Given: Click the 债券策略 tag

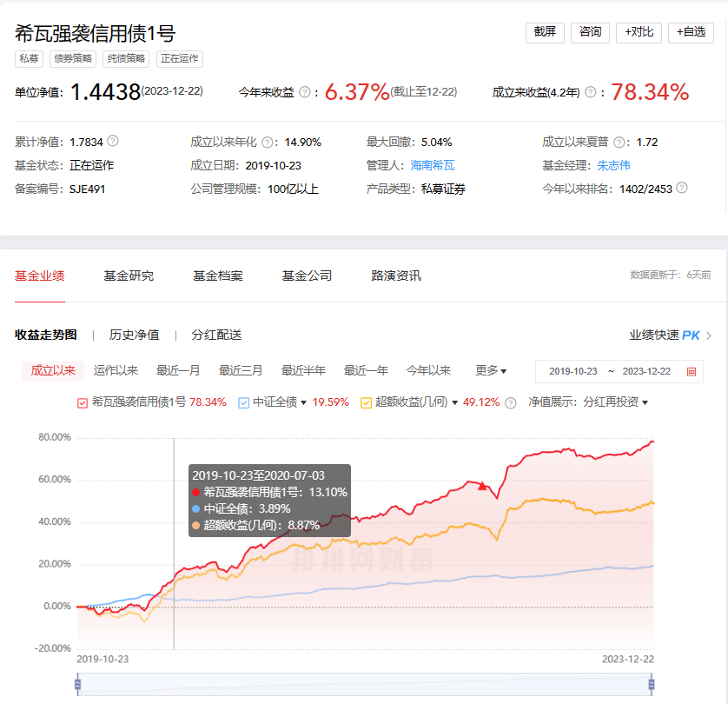Looking at the screenshot, I should pos(73,59).
